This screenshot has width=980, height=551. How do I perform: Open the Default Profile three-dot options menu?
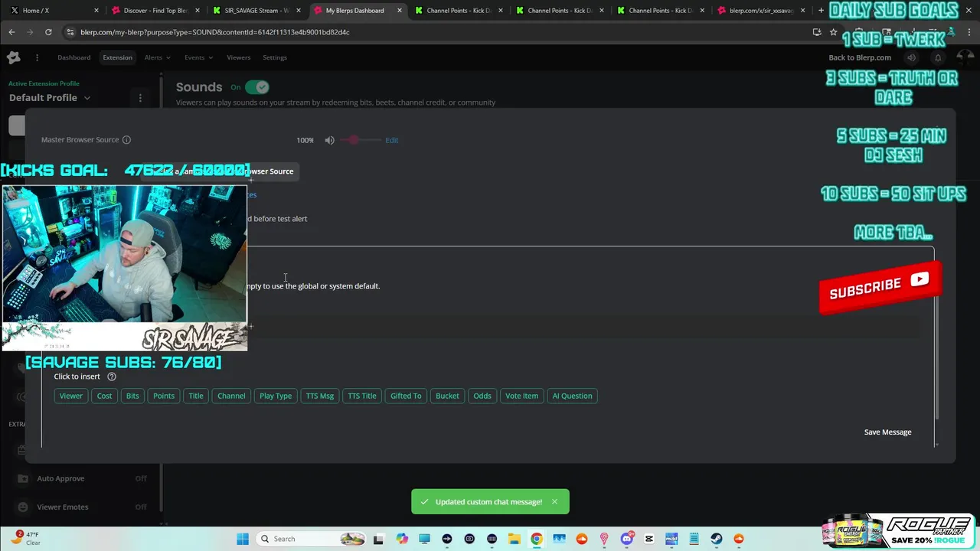pyautogui.click(x=140, y=98)
